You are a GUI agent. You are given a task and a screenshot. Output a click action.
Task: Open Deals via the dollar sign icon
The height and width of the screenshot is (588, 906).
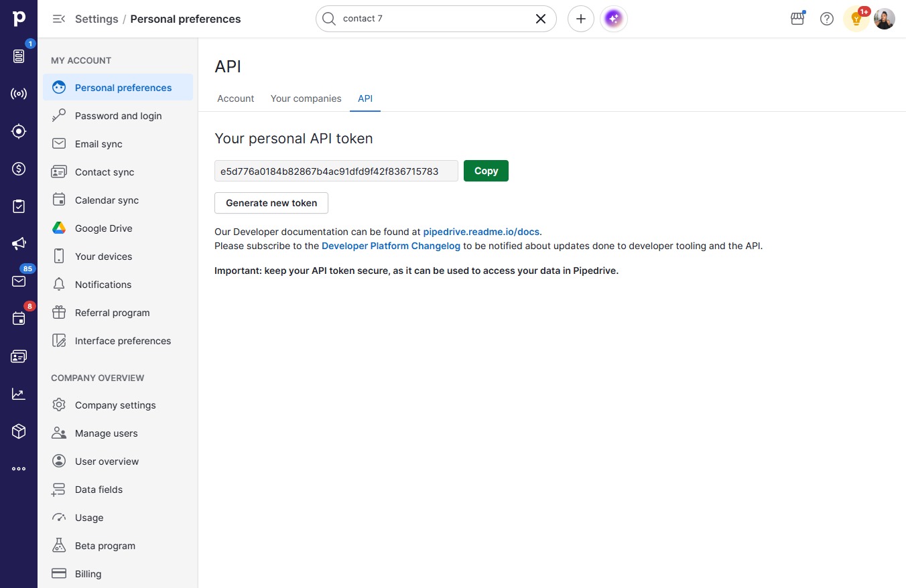(19, 169)
